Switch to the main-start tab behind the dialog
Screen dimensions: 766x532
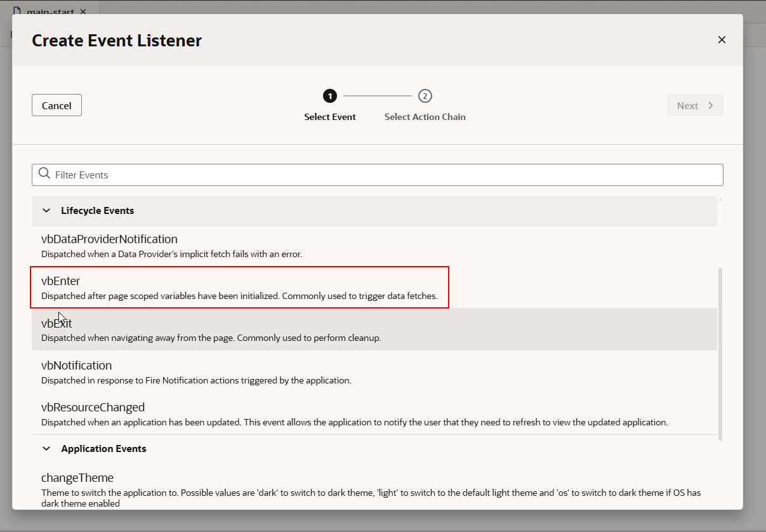point(50,11)
